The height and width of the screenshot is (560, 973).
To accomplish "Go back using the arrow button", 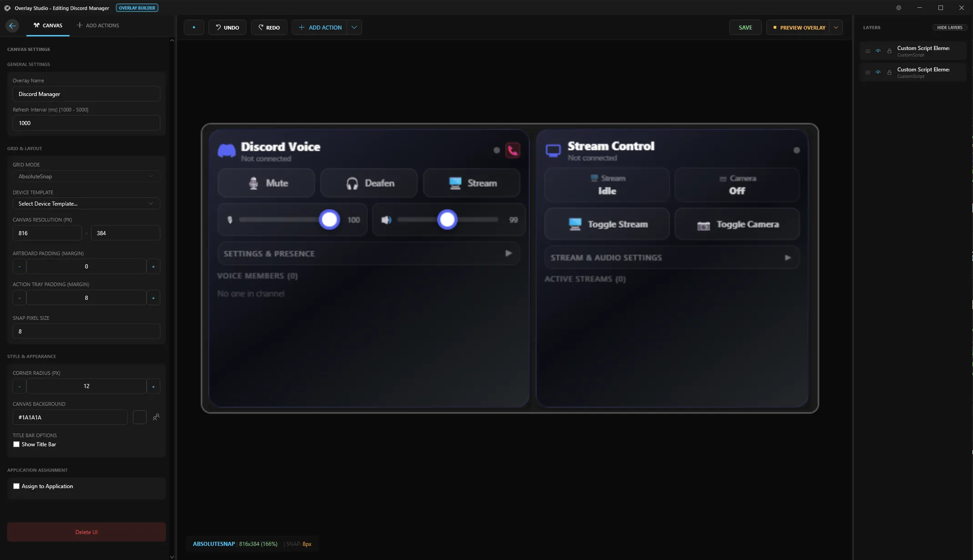I will pyautogui.click(x=12, y=25).
